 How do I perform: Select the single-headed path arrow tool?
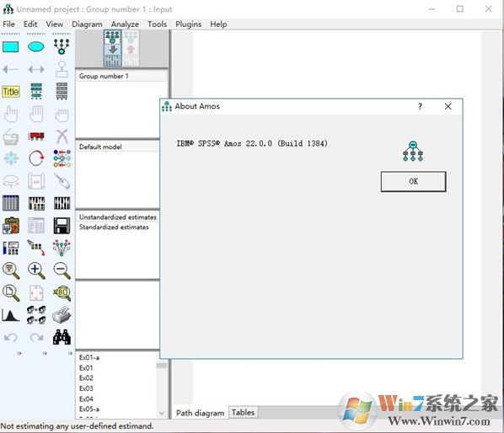coord(11,69)
